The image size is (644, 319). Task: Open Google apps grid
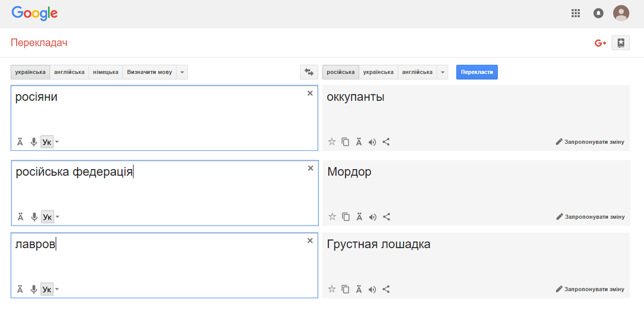coord(576,13)
